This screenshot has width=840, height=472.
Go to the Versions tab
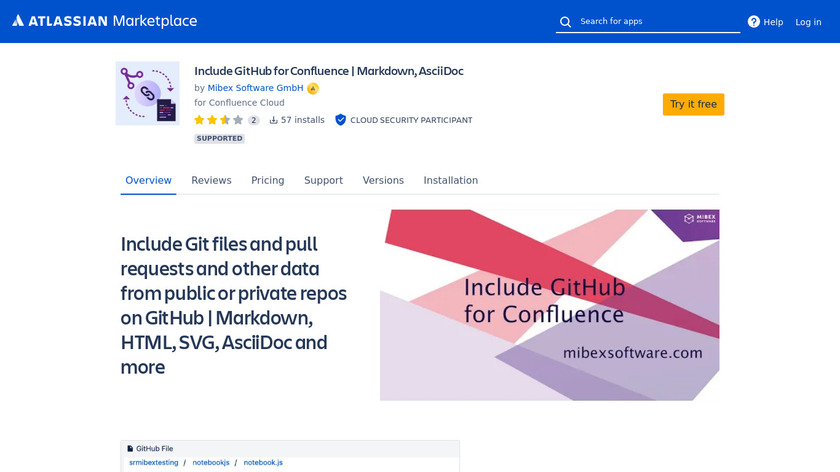(383, 181)
